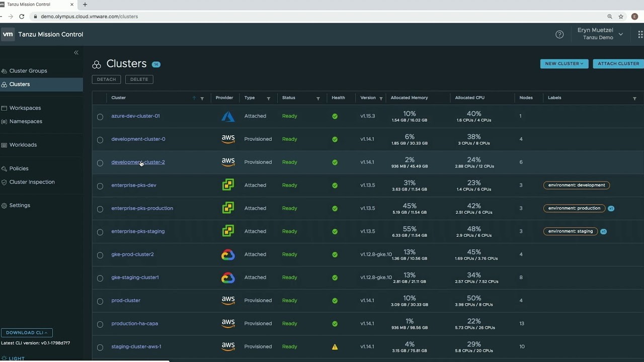644x362 pixels.
Task: Click the filter icon on the Status column
Action: coord(318,99)
